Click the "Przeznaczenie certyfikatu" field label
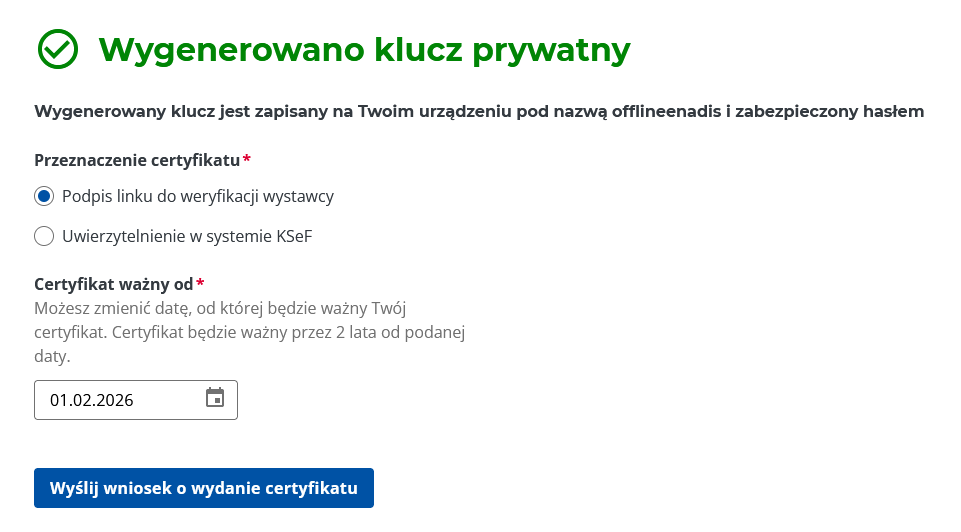The image size is (961, 532). 137,160
